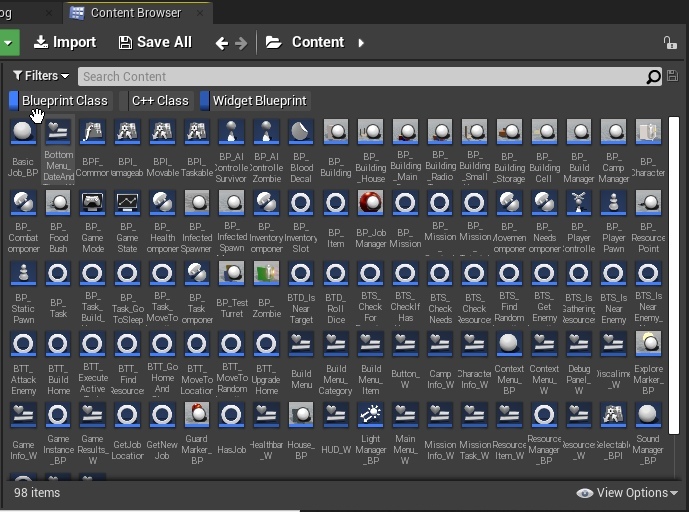
Task: Open the View Options dropdown
Action: 630,493
